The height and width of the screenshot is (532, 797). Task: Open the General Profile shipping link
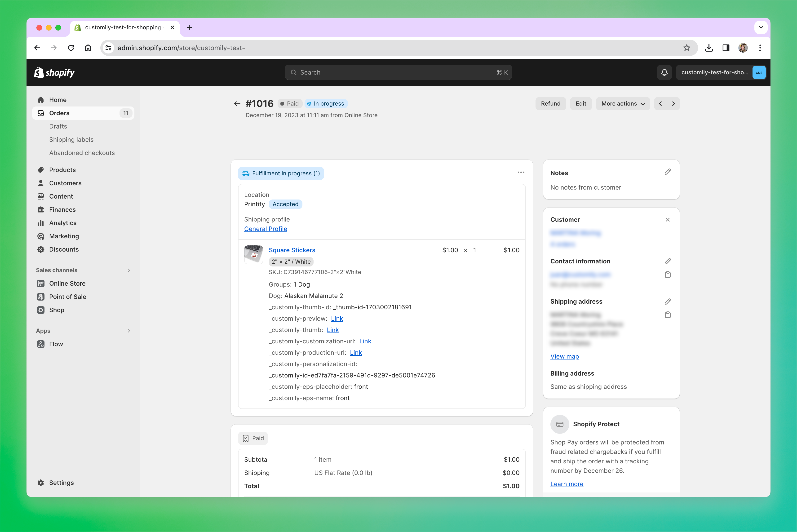(x=266, y=229)
